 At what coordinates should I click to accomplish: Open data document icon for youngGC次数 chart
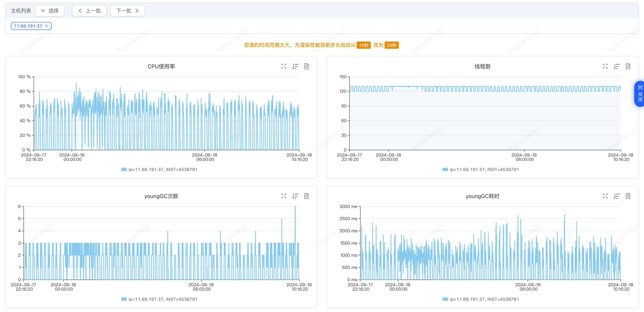coord(306,196)
